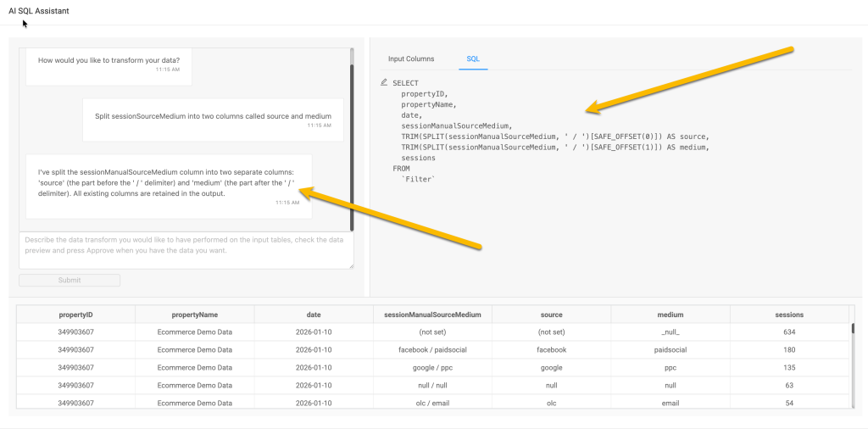Image resolution: width=868 pixels, height=429 pixels.
Task: Click the Submit button
Action: tap(70, 280)
